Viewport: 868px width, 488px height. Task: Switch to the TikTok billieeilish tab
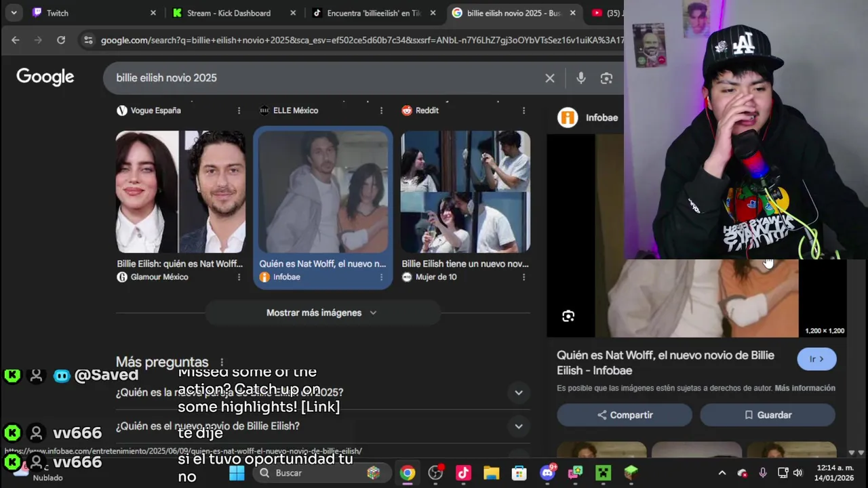(x=374, y=13)
